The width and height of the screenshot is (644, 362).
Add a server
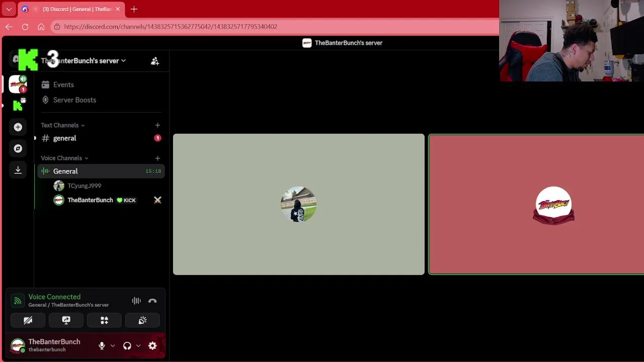click(x=18, y=127)
